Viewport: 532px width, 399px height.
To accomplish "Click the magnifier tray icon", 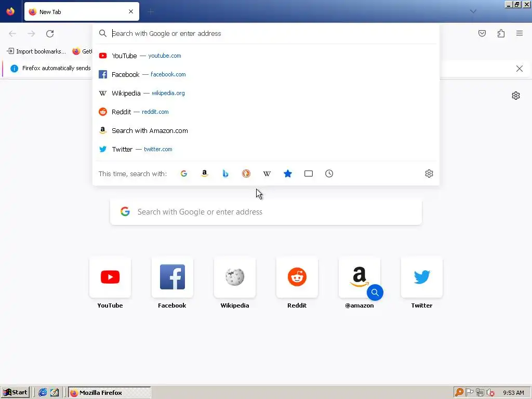I will (x=459, y=393).
